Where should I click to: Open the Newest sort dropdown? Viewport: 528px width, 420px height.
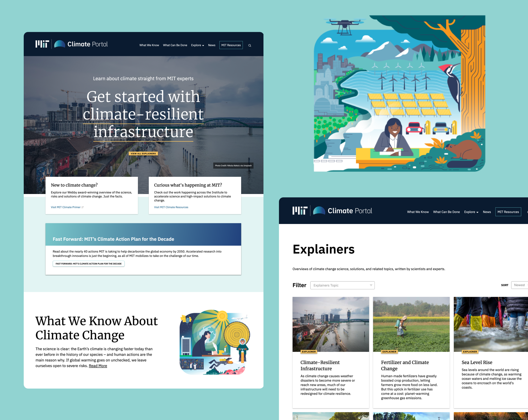pos(519,285)
